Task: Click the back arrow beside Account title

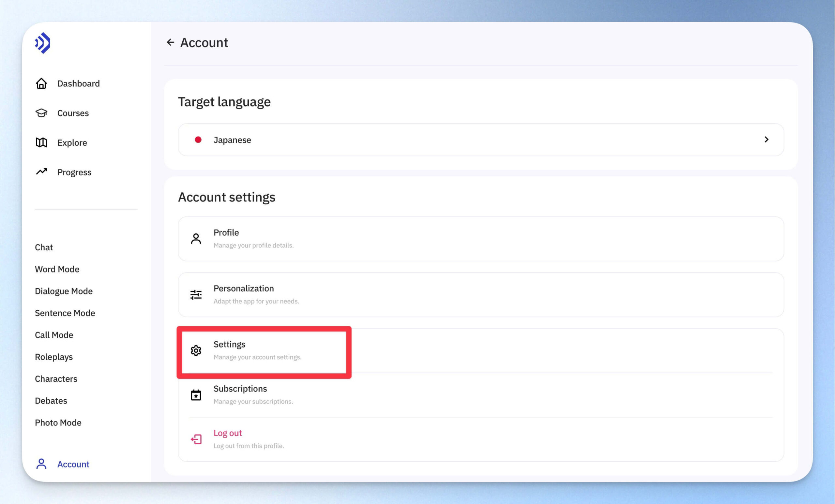Action: (170, 42)
